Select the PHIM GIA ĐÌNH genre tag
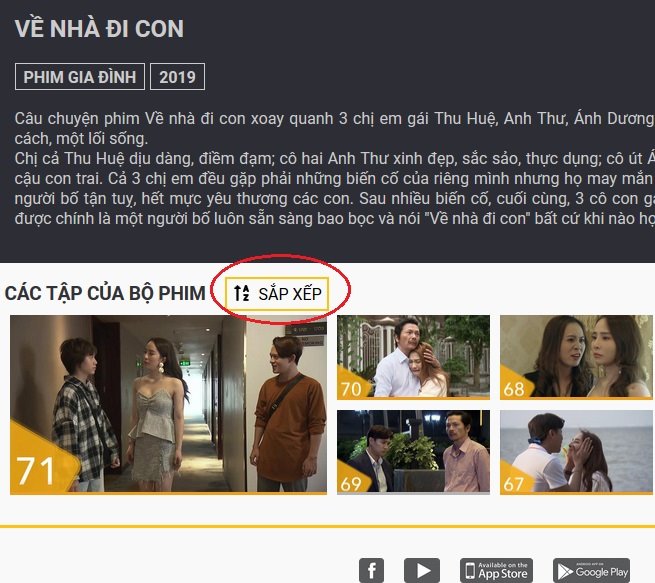This screenshot has width=655, height=583. tap(80, 77)
